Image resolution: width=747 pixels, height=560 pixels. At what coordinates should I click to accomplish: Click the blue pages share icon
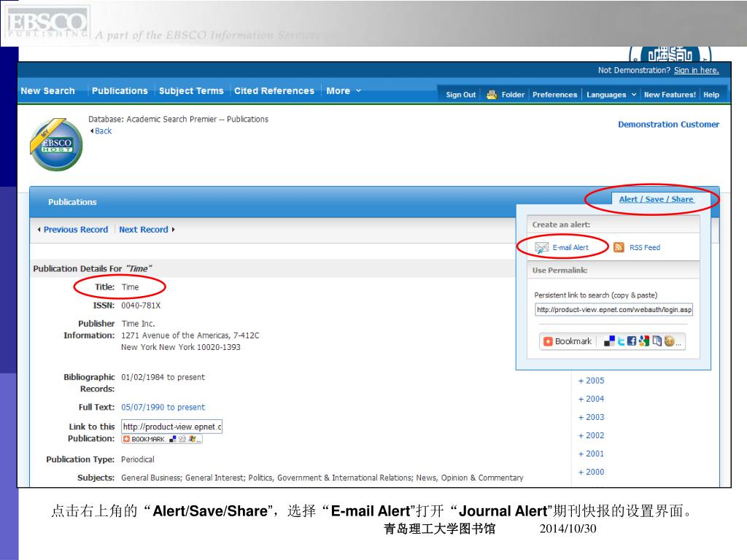click(x=657, y=341)
